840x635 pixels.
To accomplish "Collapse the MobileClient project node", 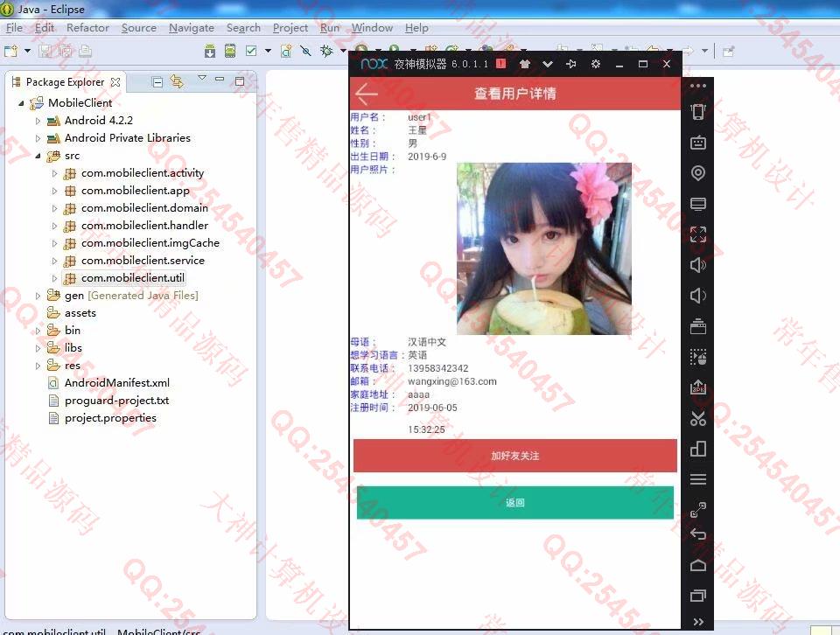I will click(x=21, y=103).
